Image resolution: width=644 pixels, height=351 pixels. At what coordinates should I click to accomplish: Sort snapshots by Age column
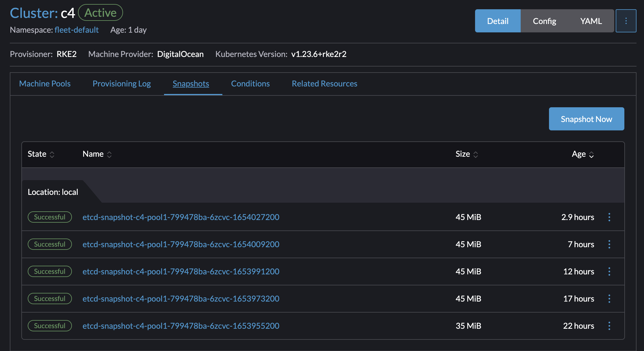(x=582, y=154)
